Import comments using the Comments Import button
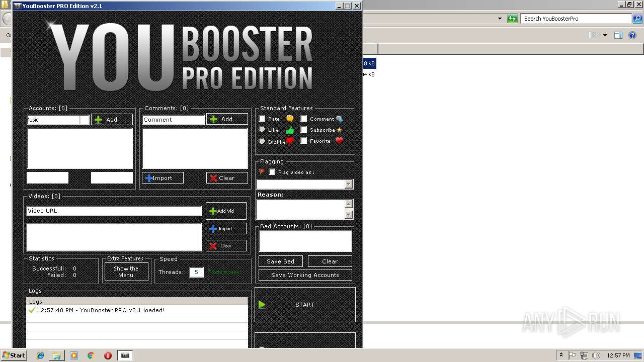The width and height of the screenshot is (644, 362). click(x=163, y=178)
